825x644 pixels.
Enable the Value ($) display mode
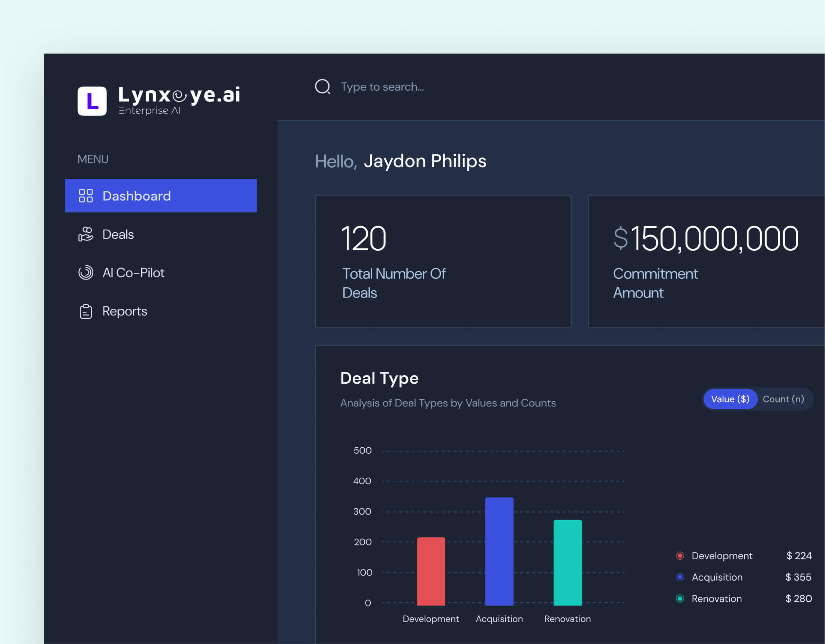(730, 399)
